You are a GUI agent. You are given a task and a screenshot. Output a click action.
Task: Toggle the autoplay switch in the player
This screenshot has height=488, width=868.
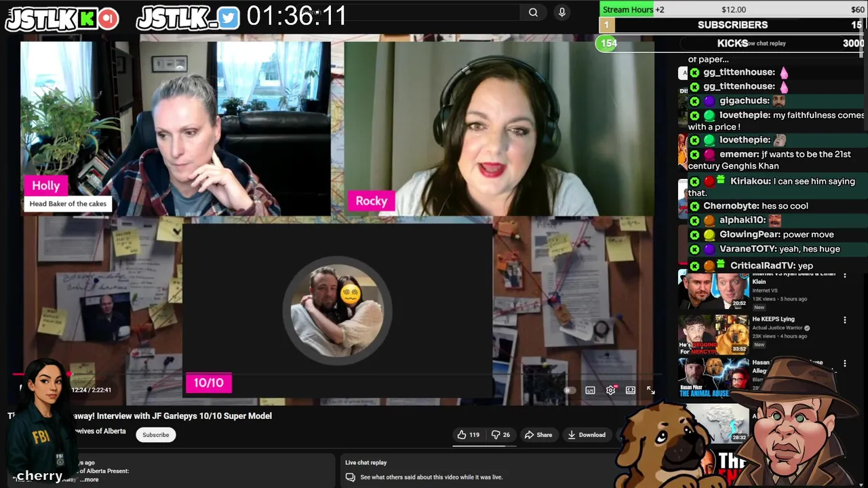[x=569, y=390]
